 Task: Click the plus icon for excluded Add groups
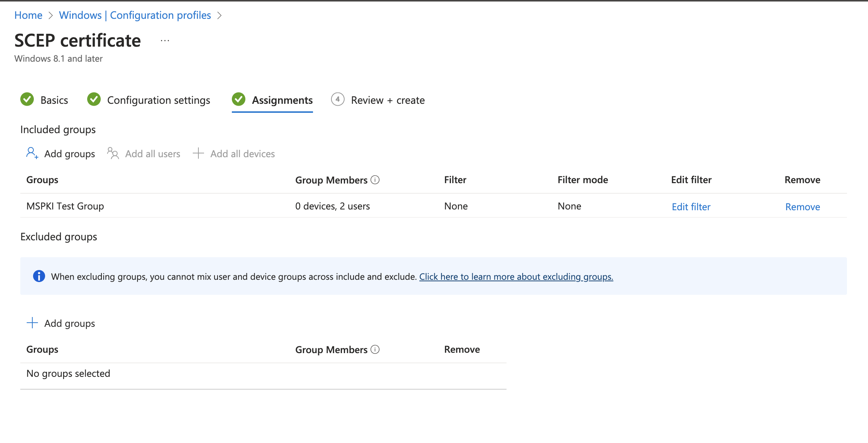click(32, 323)
